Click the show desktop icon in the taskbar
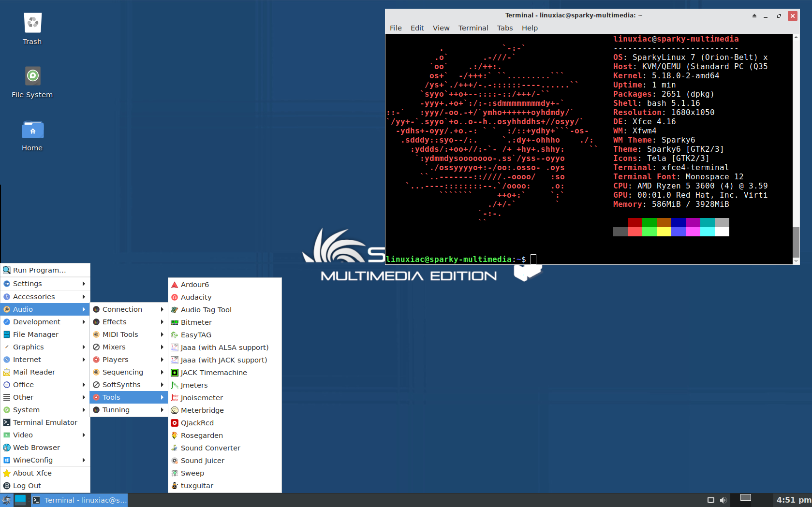This screenshot has height=507, width=812. [x=20, y=500]
